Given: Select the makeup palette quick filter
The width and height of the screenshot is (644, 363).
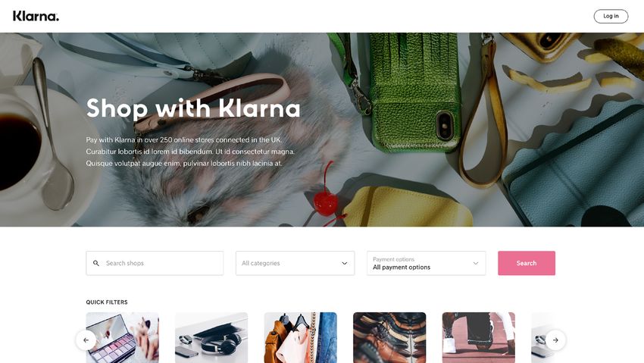Looking at the screenshot, I should (123, 337).
